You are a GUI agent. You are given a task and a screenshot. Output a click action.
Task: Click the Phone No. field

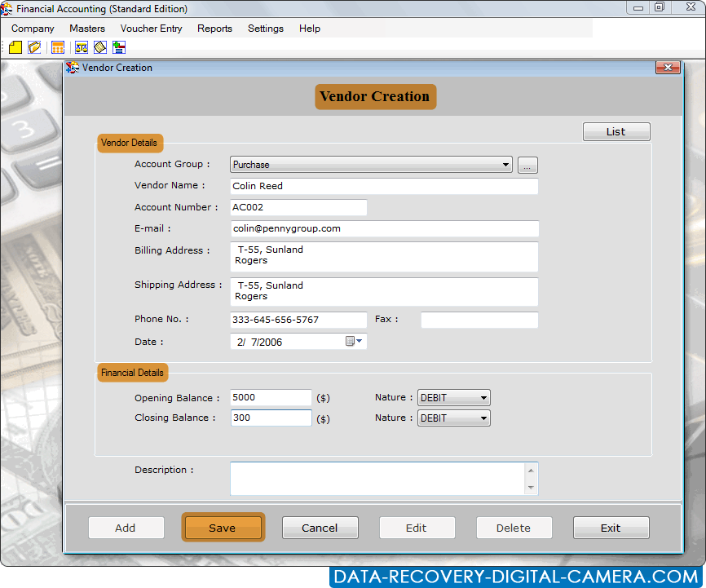click(298, 320)
